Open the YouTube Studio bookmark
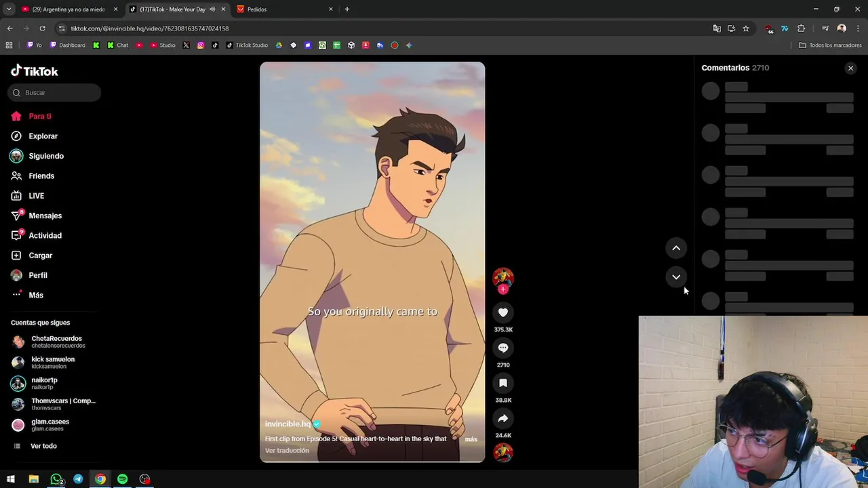The image size is (868, 488). click(x=163, y=45)
